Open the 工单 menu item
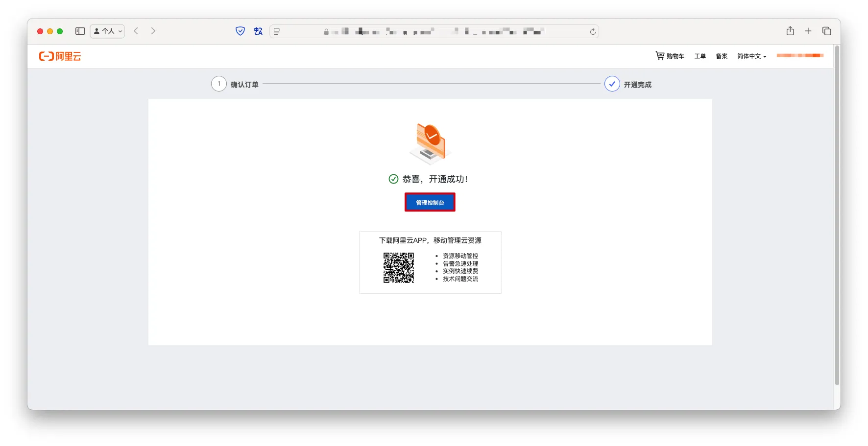This screenshot has width=868, height=446. tap(699, 56)
